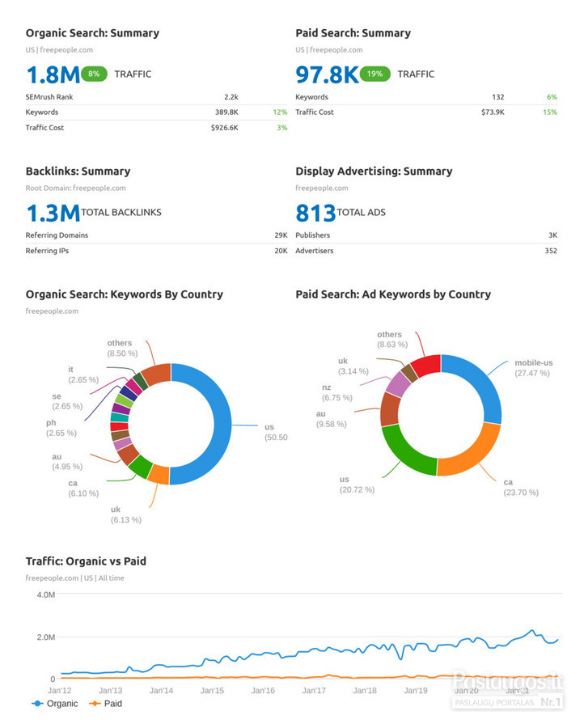
Task: Click the us (20.72 %) label
Action: [x=357, y=485]
